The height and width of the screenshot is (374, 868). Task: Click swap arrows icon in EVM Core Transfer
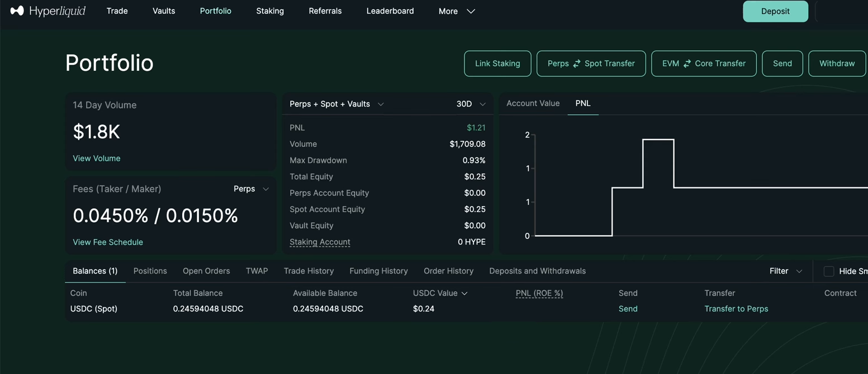[687, 64]
